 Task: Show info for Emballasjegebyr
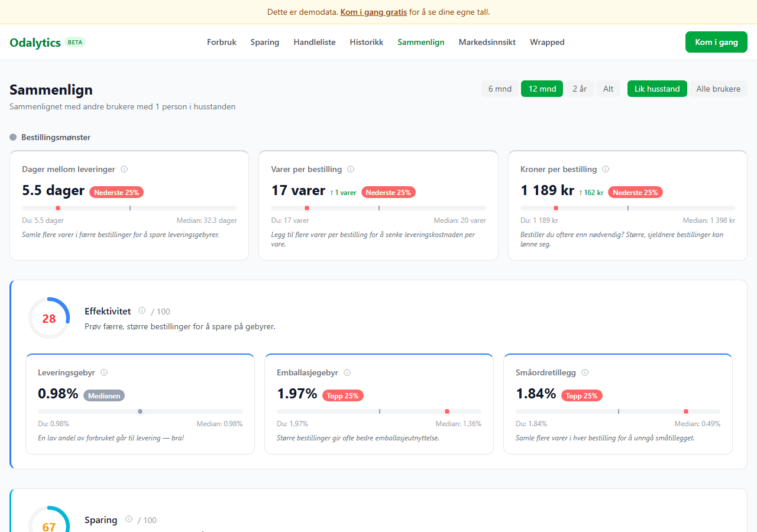tap(347, 372)
